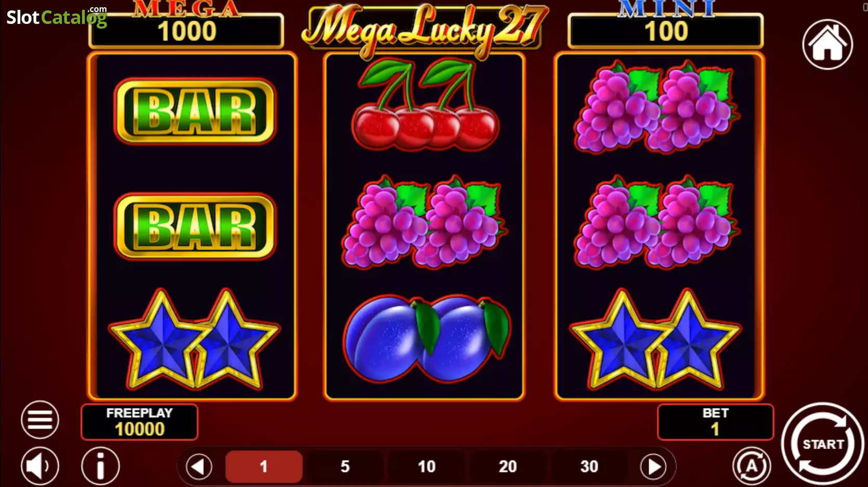Show previous bet values arrow
The width and height of the screenshot is (868, 487).
click(199, 467)
